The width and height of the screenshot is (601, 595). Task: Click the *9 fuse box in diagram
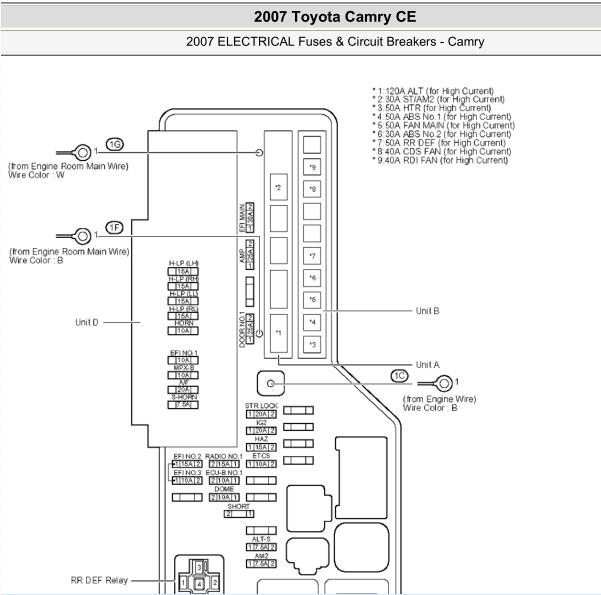tap(312, 167)
